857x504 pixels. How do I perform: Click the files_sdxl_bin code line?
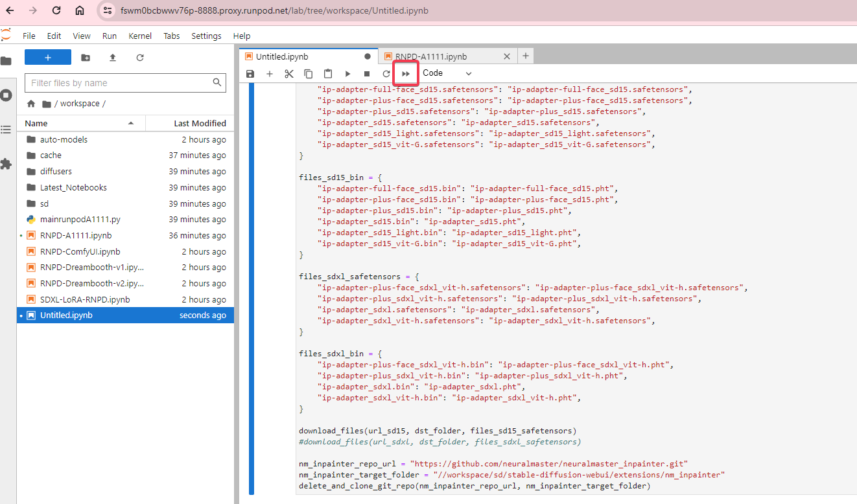point(340,354)
